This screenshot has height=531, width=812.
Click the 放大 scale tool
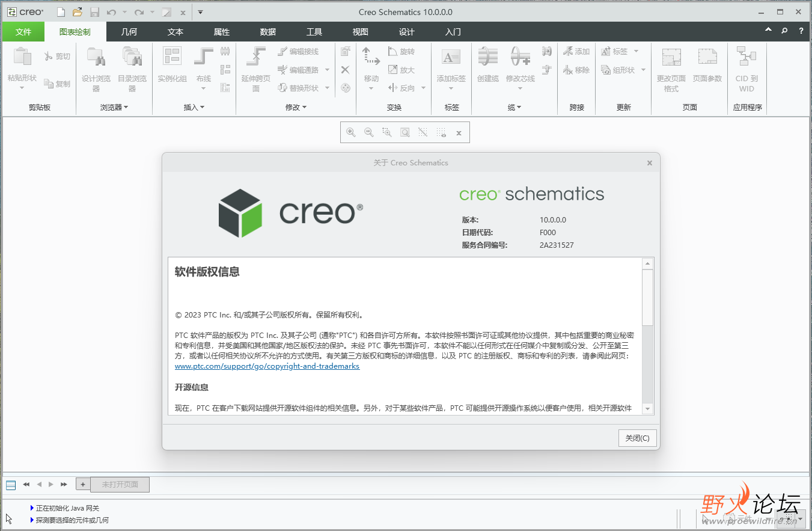(x=401, y=70)
